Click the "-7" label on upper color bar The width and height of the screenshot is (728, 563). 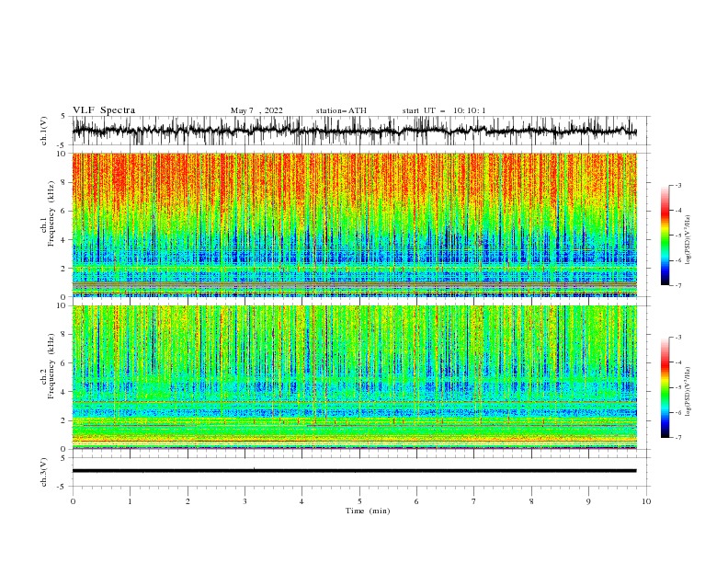(677, 285)
